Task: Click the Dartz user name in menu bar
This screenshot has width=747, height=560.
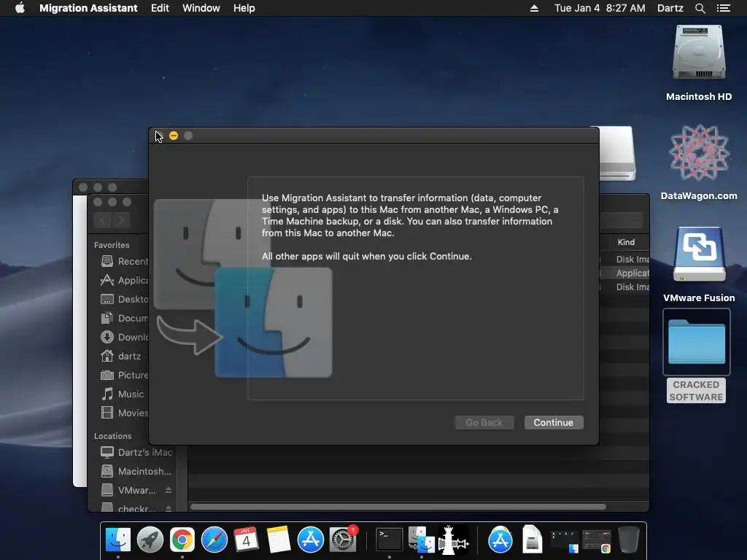Action: (x=670, y=8)
